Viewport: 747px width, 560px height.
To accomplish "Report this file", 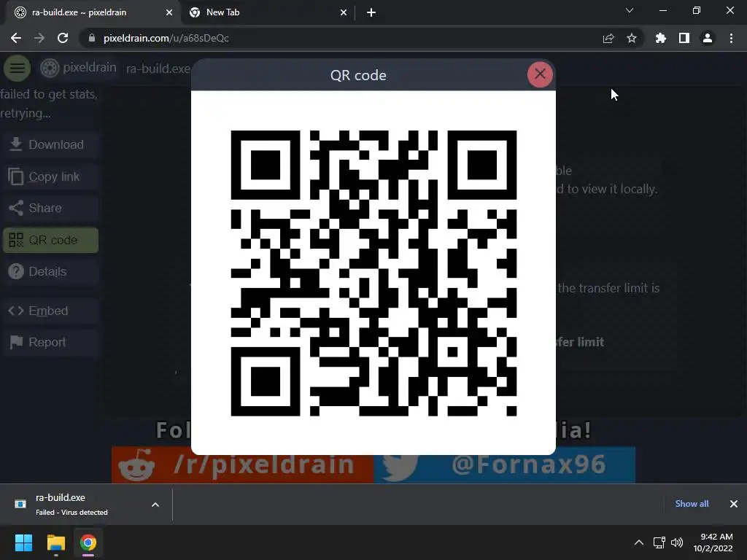I will pos(50,343).
